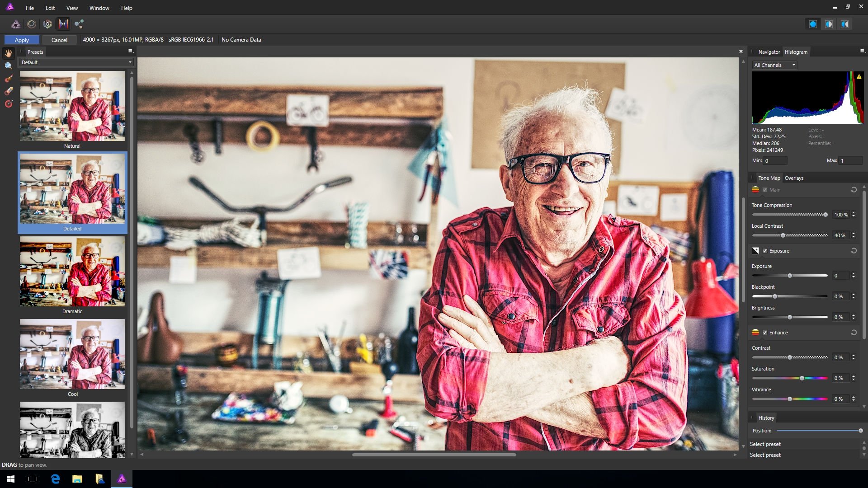Click the Cancel button
This screenshot has width=868, height=488.
pyautogui.click(x=59, y=40)
